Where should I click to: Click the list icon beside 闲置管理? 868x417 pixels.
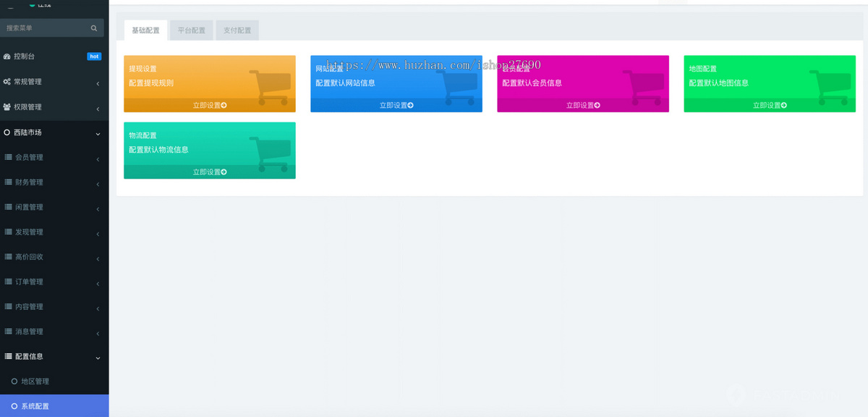(8, 207)
